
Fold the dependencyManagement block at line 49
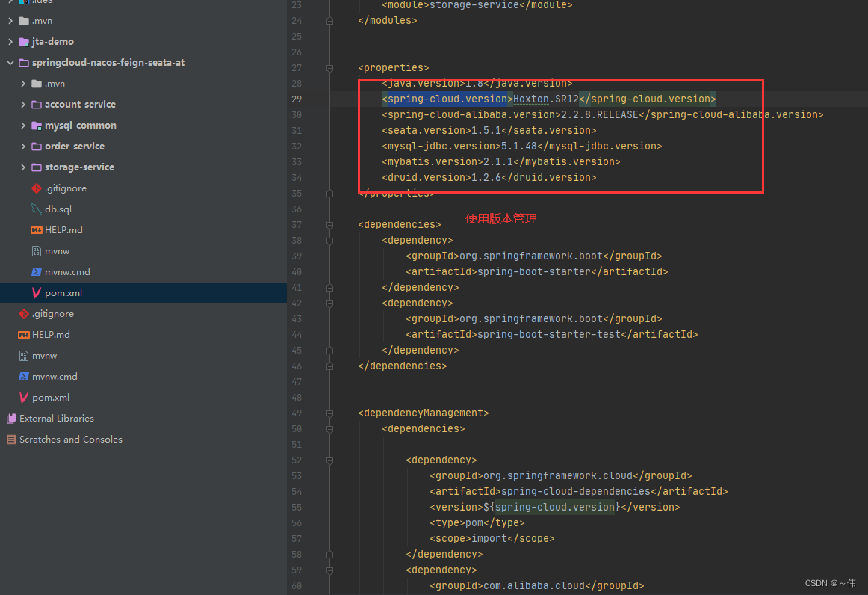(329, 413)
